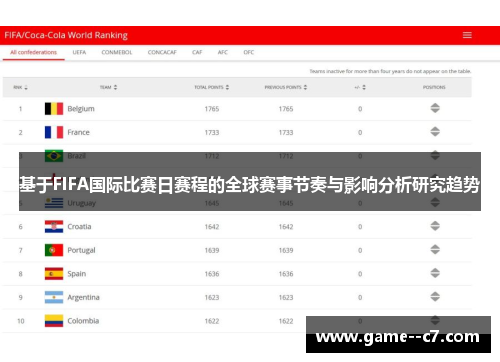Click rank number 10 in Colombia row
This screenshot has height=362, width=500.
coord(21,321)
